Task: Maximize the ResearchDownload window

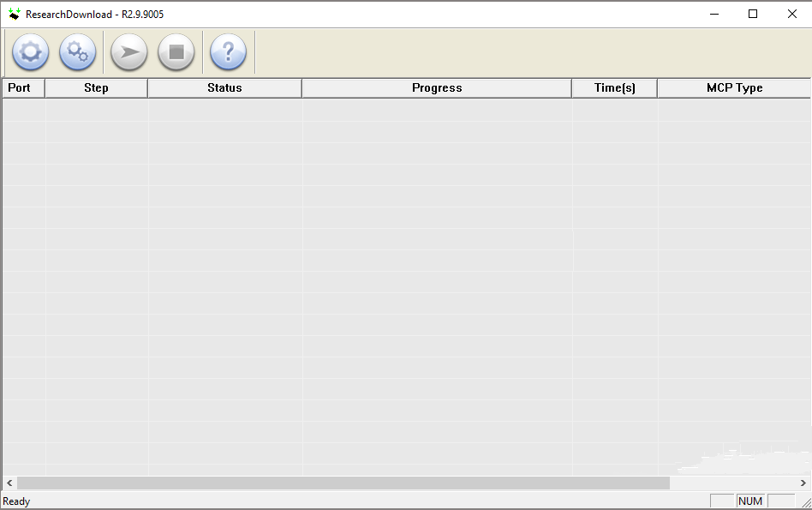Action: pyautogui.click(x=753, y=14)
